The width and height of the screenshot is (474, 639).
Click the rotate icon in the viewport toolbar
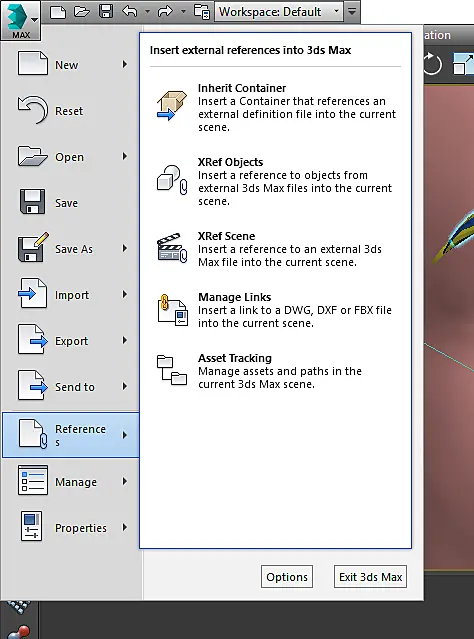pyautogui.click(x=432, y=64)
